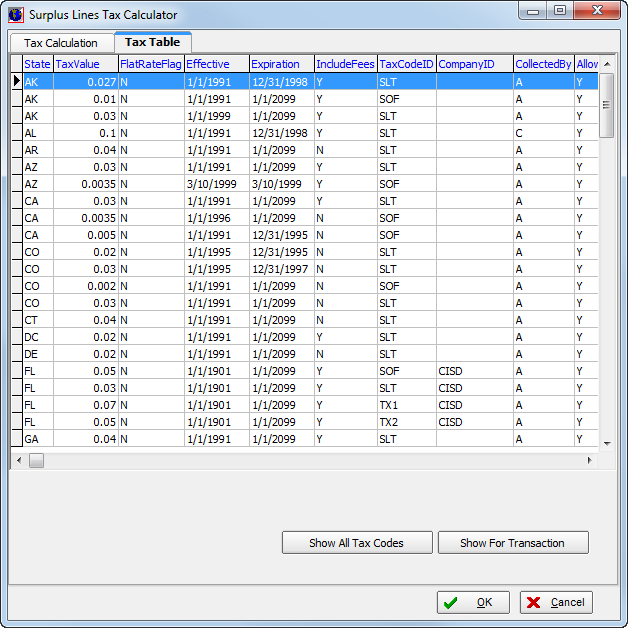628x628 pixels.
Task: Click the TaxCodeID column header
Action: 406,64
